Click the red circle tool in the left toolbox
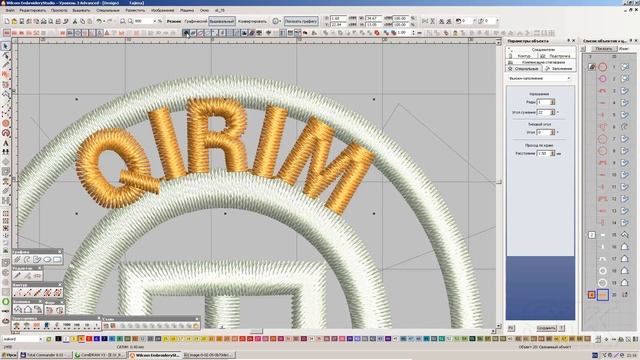Image resolution: width=640 pixels, height=360 pixels. [6, 123]
